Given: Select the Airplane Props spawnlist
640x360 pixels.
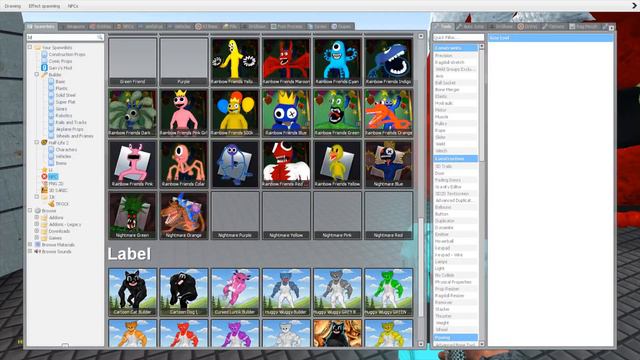Looking at the screenshot, I should click(x=69, y=129).
